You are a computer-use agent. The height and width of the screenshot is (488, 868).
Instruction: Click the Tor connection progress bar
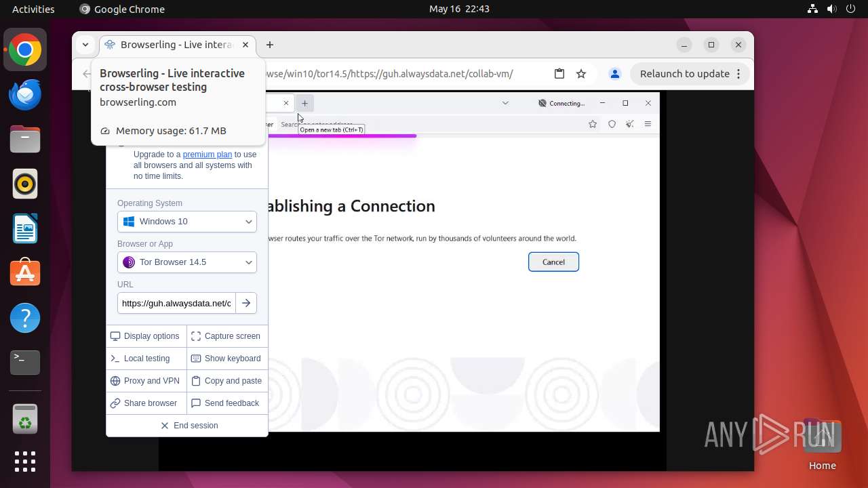342,136
